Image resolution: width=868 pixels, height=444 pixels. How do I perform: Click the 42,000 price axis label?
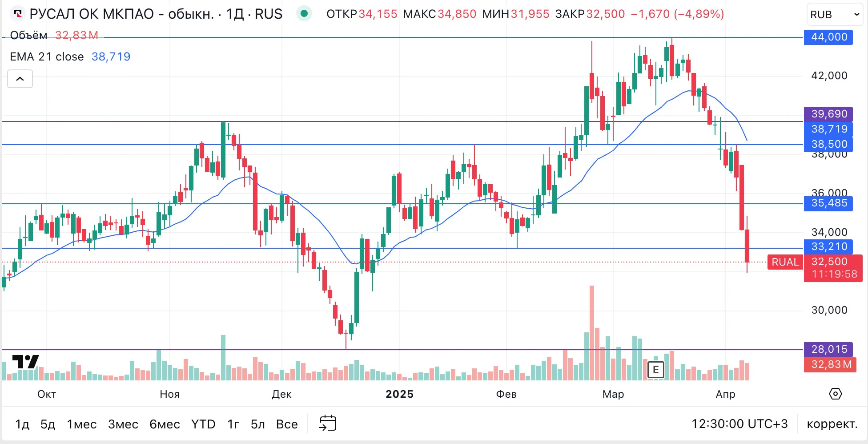829,76
